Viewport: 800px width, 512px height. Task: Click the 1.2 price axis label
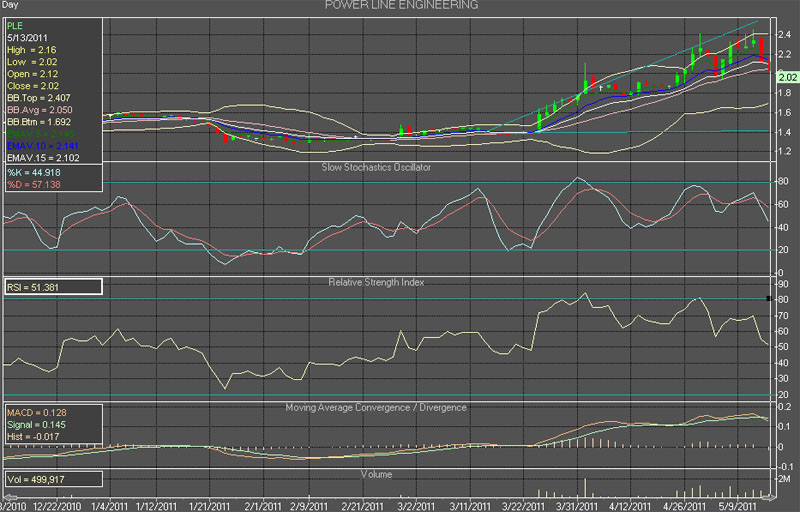pos(784,151)
